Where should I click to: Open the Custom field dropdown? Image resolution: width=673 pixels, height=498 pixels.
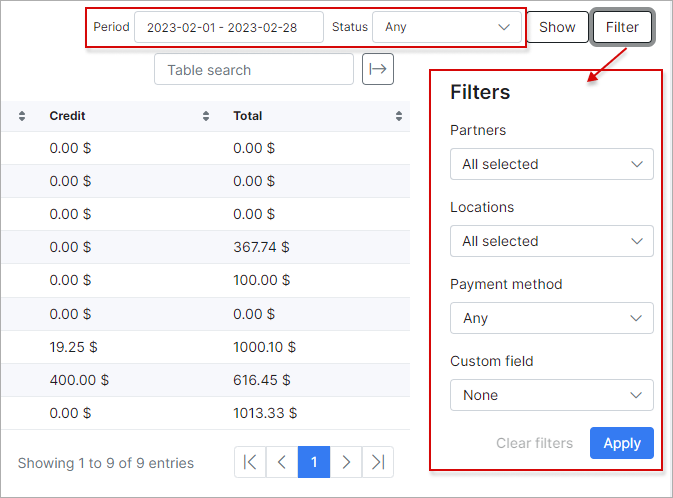(x=552, y=395)
